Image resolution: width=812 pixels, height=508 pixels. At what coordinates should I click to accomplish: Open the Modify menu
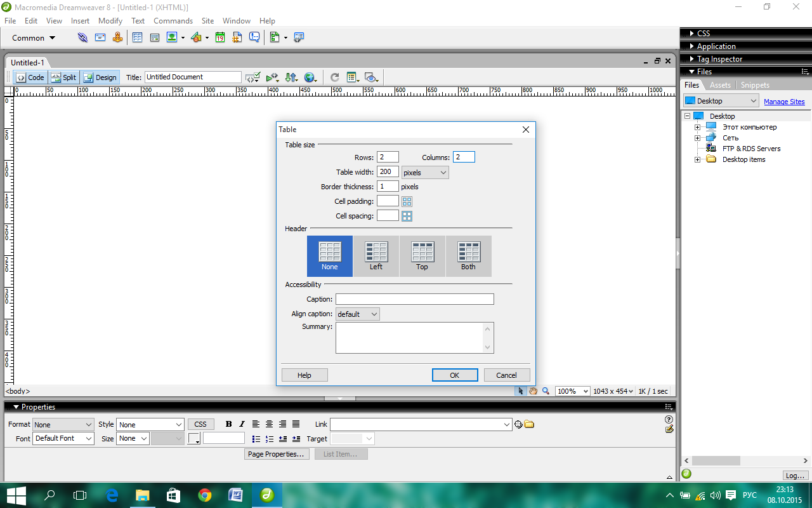tap(110, 21)
